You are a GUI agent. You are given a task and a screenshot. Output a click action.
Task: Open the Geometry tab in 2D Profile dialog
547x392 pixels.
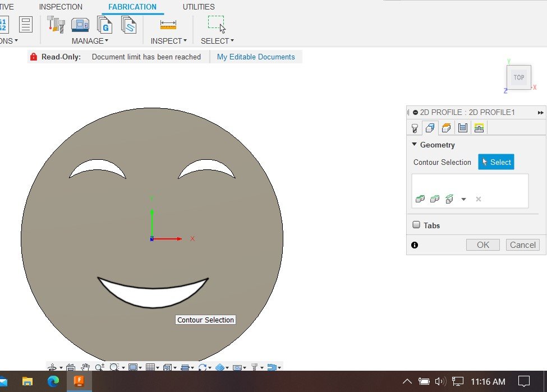[430, 128]
